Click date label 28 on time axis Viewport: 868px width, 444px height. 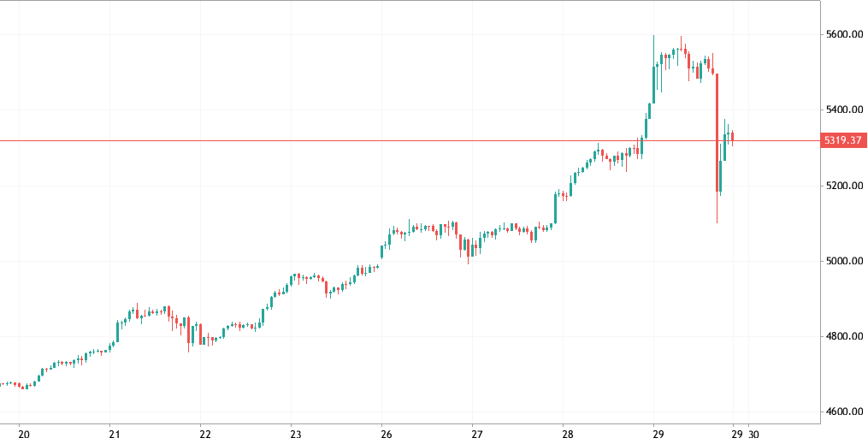click(566, 433)
